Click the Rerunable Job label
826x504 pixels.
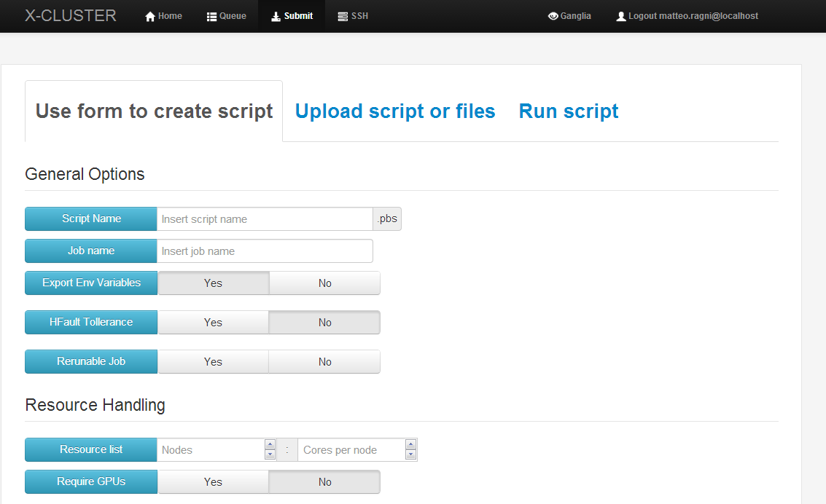pyautogui.click(x=91, y=362)
